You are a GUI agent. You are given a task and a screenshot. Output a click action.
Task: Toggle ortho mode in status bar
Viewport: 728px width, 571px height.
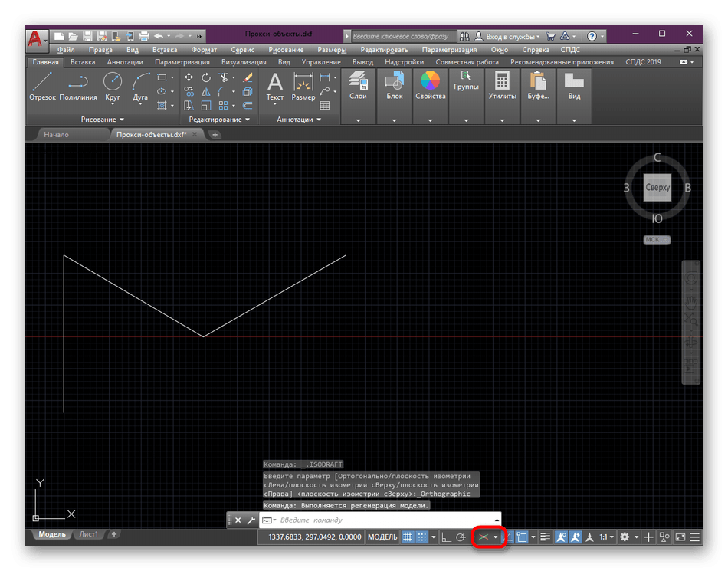(x=446, y=537)
